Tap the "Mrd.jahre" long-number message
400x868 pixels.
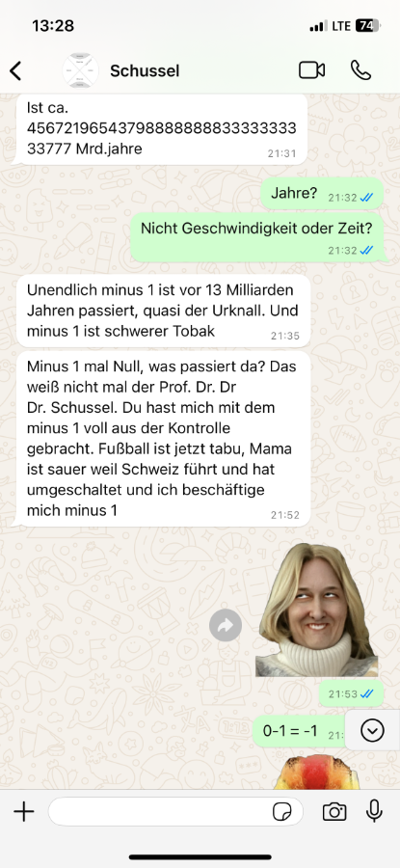pos(159,129)
